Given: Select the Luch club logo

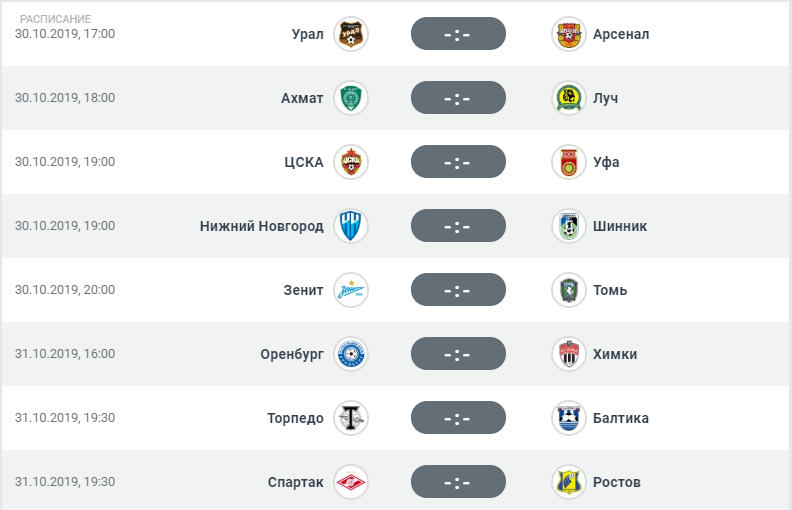Looking at the screenshot, I should click(569, 98).
